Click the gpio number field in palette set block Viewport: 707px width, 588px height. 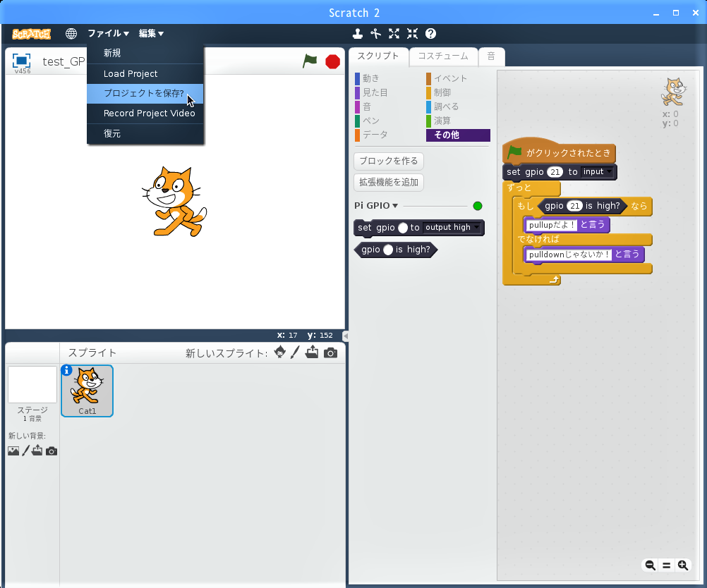pyautogui.click(x=403, y=228)
